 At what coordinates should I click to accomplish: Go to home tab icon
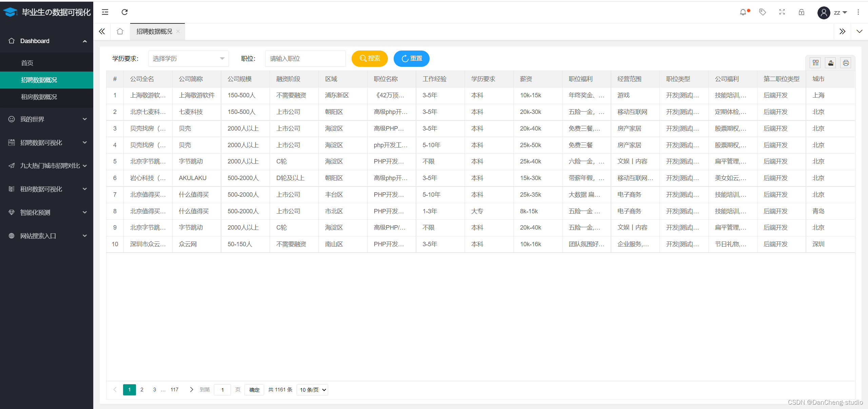pos(120,32)
